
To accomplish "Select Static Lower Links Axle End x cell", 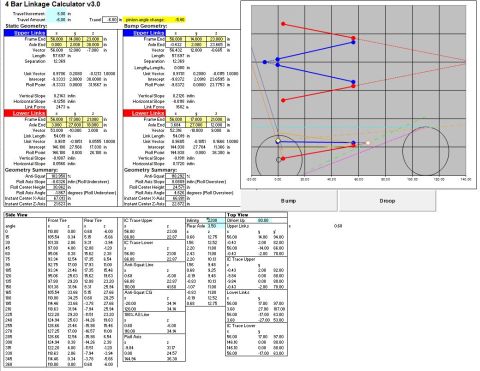I will (x=56, y=125).
